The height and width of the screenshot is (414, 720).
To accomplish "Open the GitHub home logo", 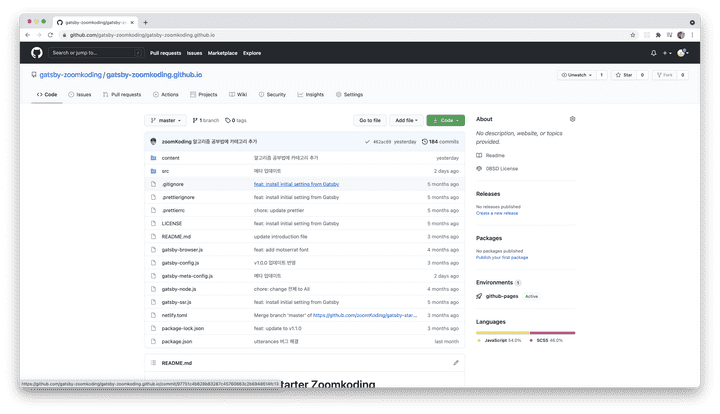I will coord(37,53).
